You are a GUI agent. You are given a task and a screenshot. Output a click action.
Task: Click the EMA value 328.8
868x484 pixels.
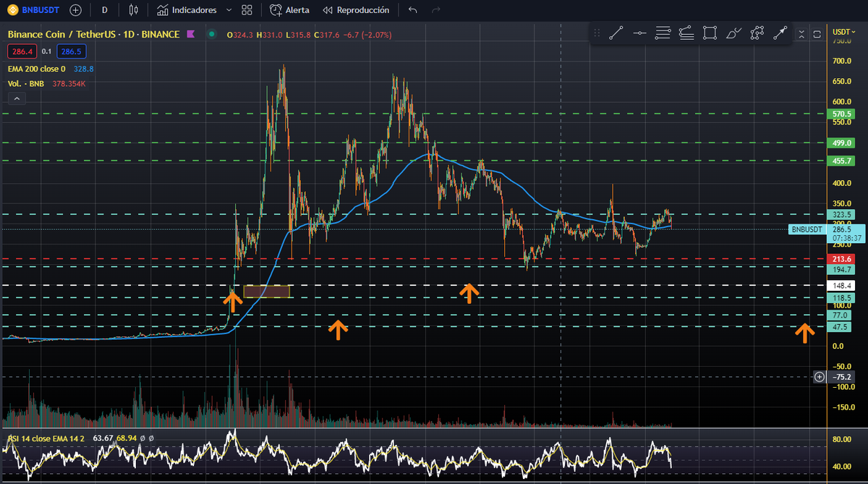click(x=84, y=69)
